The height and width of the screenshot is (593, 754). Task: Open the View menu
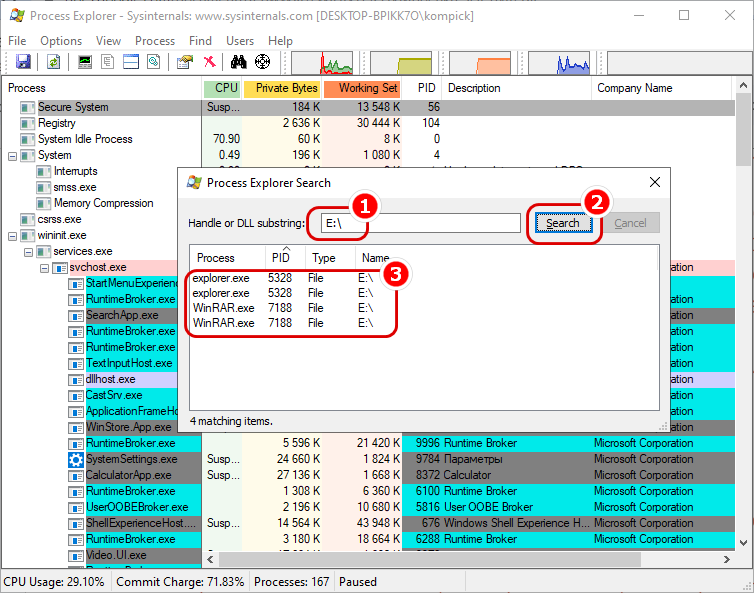coord(108,41)
